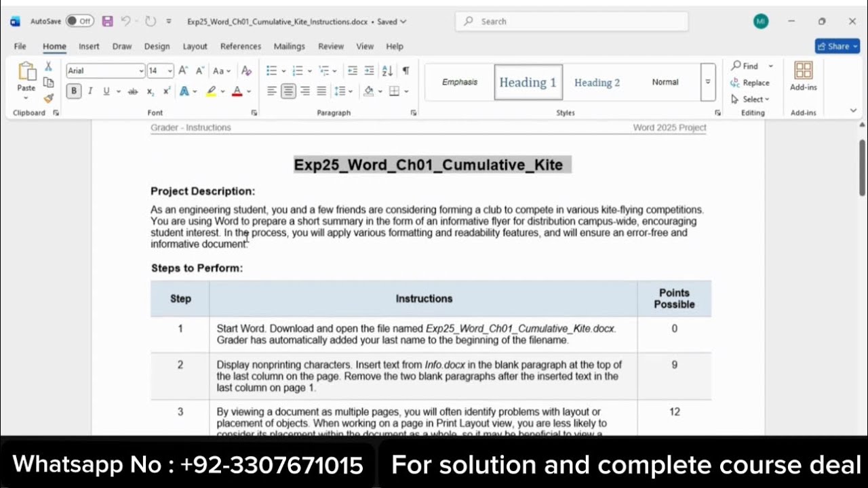Apply the Emphasis style
This screenshot has height=488, width=868.
(x=460, y=82)
